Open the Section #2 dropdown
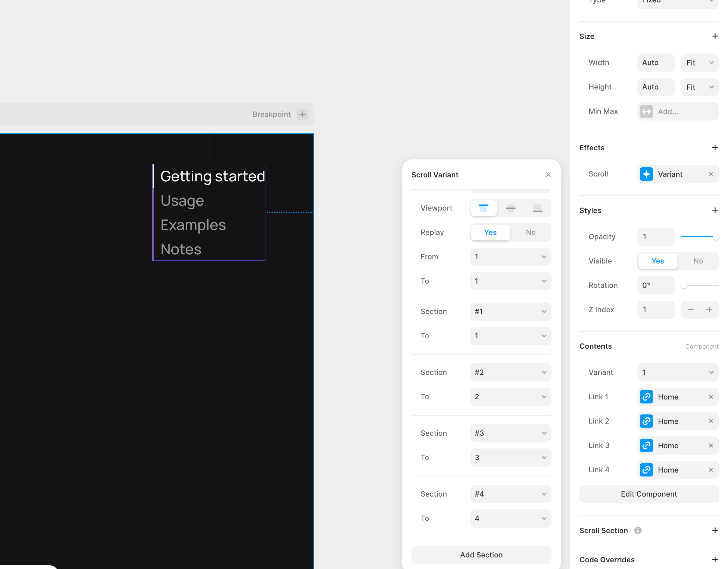This screenshot has height=569, width=728. (510, 372)
